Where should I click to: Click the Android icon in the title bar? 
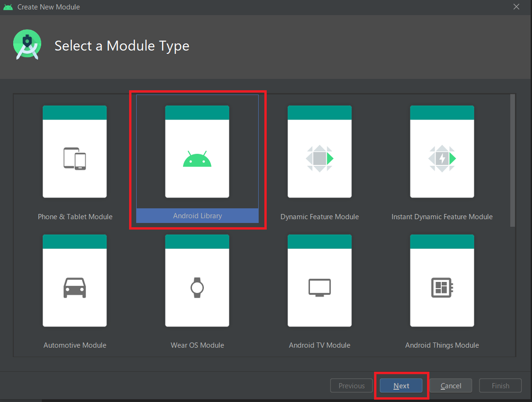8,7
